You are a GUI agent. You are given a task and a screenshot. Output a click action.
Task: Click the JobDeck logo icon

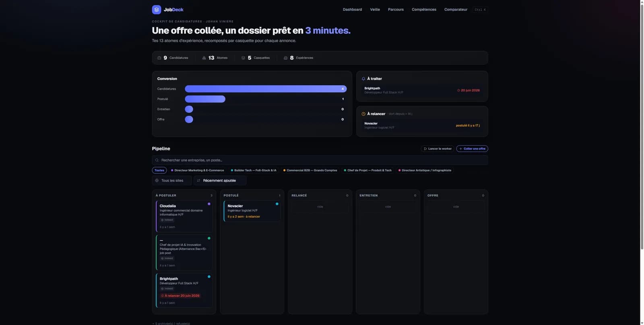[157, 9]
